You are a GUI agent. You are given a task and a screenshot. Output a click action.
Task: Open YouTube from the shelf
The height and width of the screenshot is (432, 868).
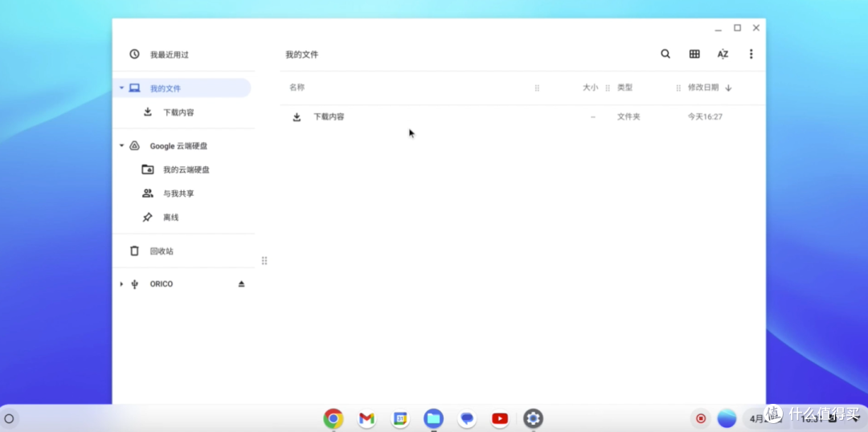(x=500, y=418)
